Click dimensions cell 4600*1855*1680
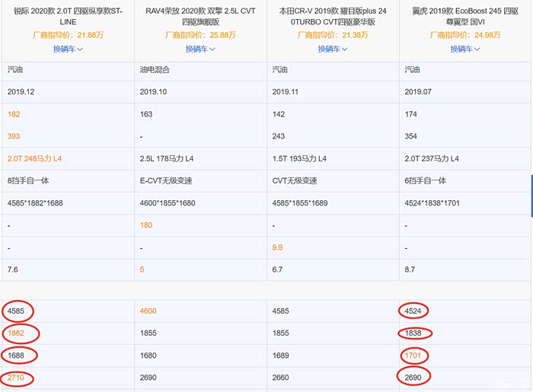This screenshot has width=533, height=392. tap(168, 203)
